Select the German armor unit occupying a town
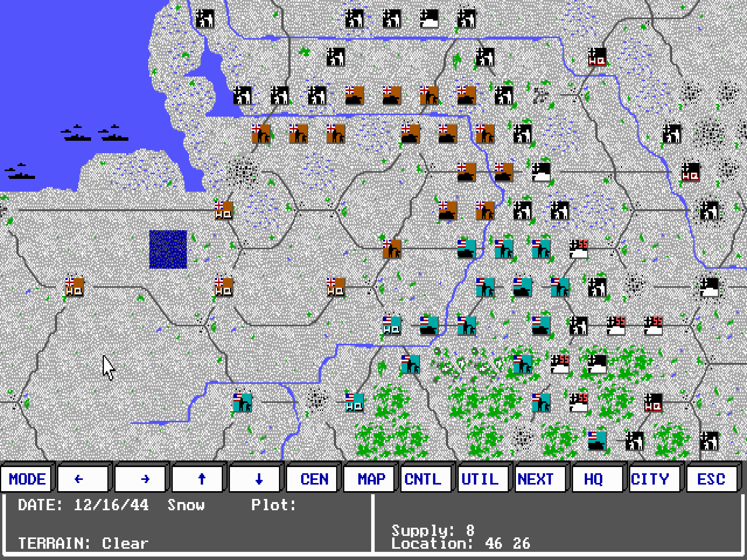This screenshot has height=560, width=747. tap(709, 287)
